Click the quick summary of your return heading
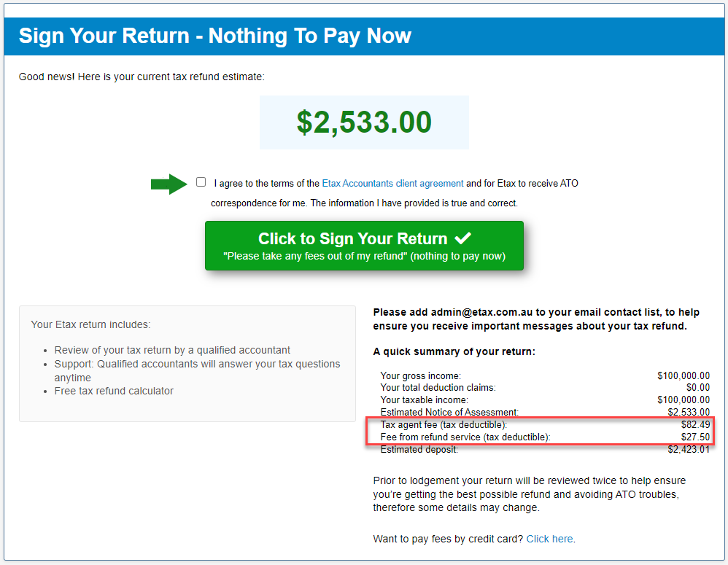 click(x=453, y=350)
